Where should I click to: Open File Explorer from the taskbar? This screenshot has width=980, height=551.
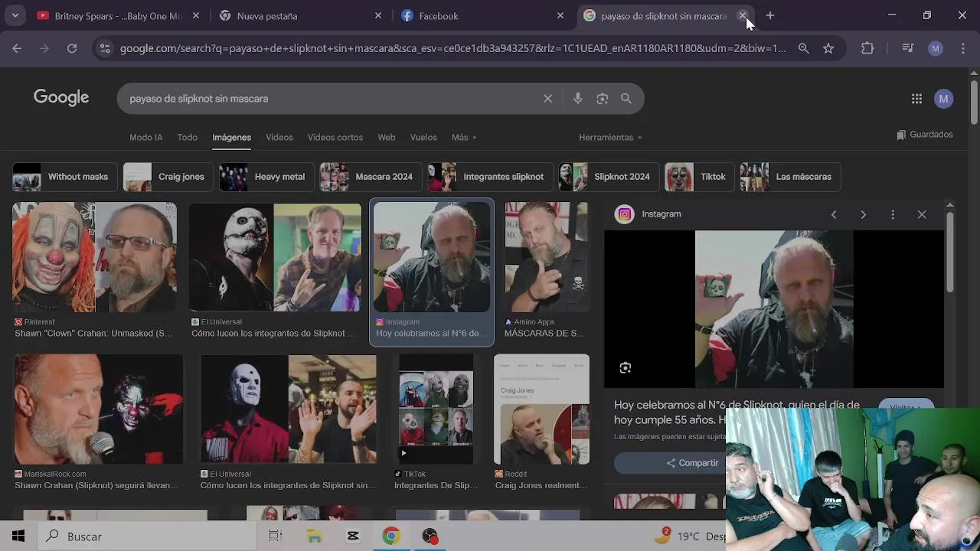[315, 536]
